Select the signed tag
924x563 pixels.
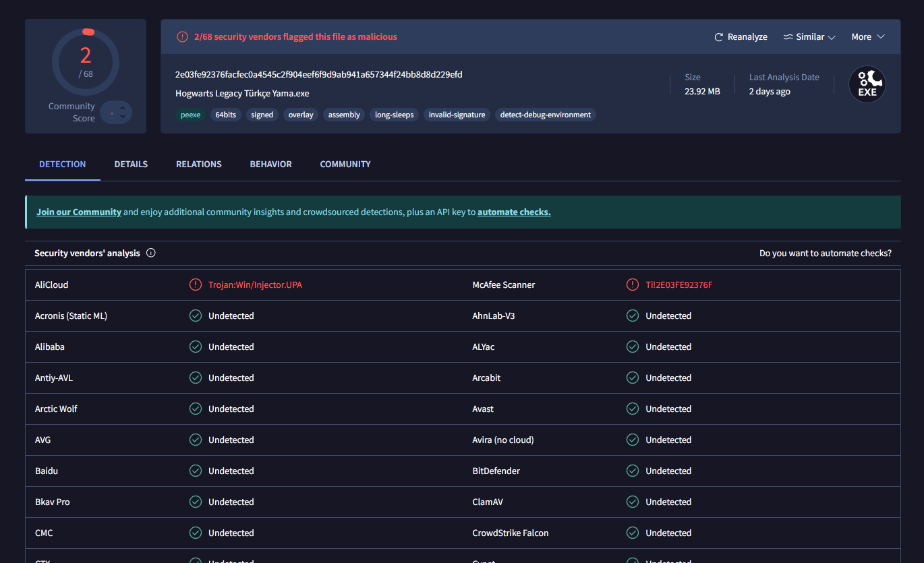coord(262,115)
